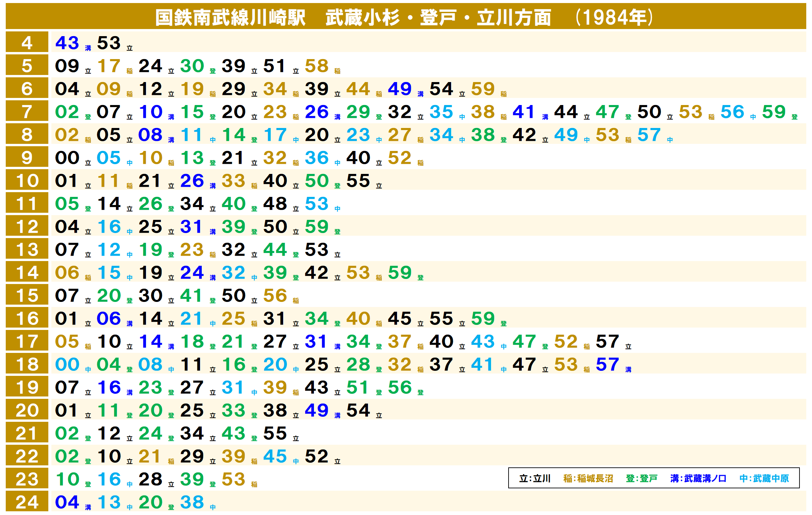This screenshot has width=812, height=515.
Task: Select the green 30 departure in hour 5 row
Action: [x=192, y=66]
